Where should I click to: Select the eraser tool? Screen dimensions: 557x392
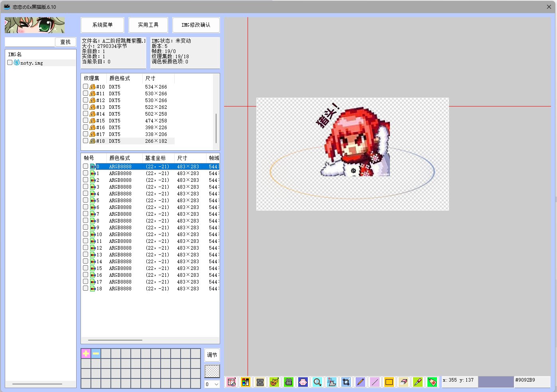click(x=403, y=382)
